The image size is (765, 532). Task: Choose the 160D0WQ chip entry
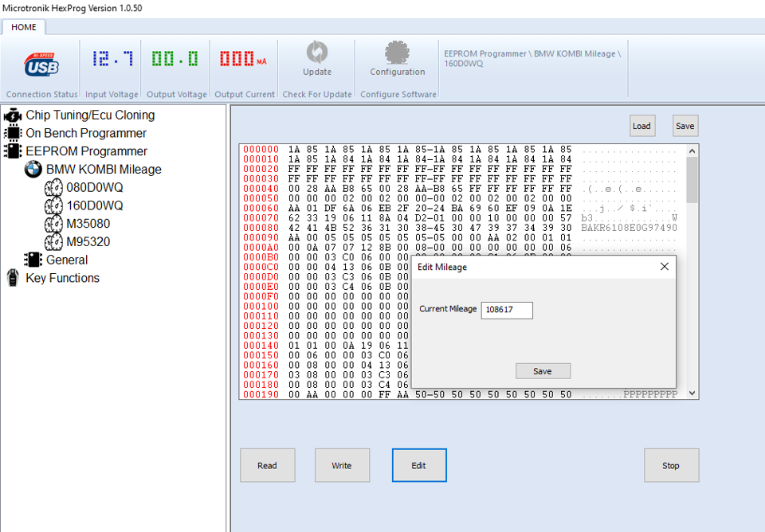95,205
